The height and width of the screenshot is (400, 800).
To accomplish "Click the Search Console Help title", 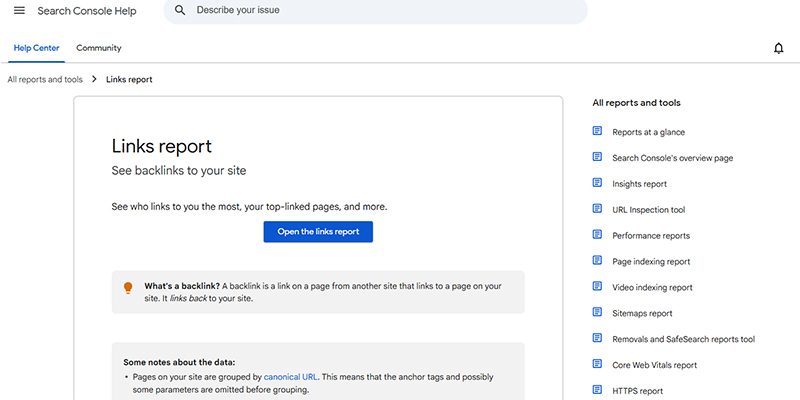I will [87, 11].
